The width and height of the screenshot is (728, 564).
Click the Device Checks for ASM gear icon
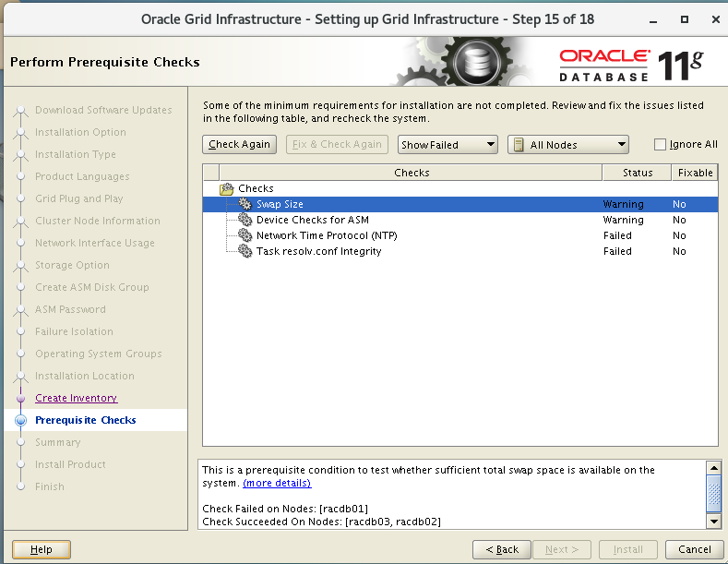(245, 220)
